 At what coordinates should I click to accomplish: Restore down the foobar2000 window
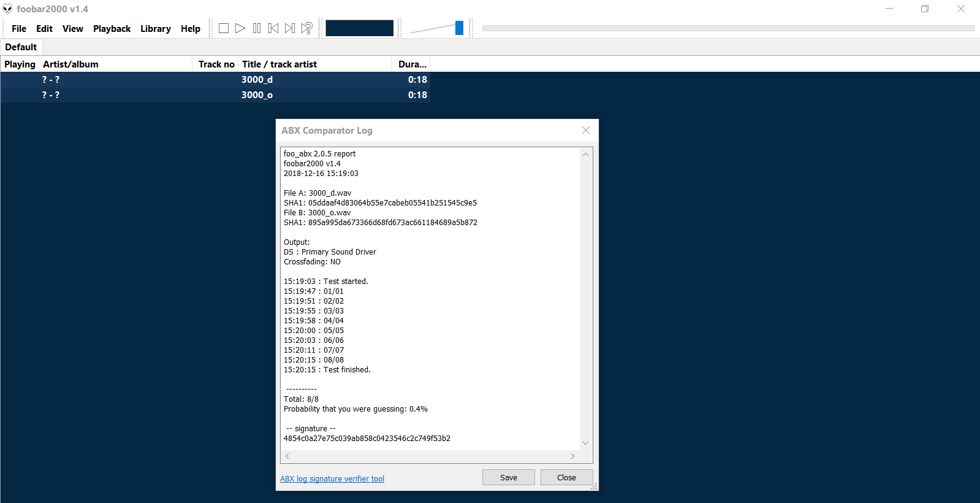[925, 9]
